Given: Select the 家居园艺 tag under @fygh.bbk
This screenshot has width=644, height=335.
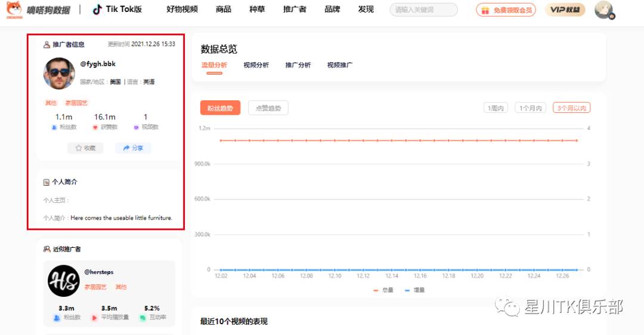Looking at the screenshot, I should pos(76,103).
